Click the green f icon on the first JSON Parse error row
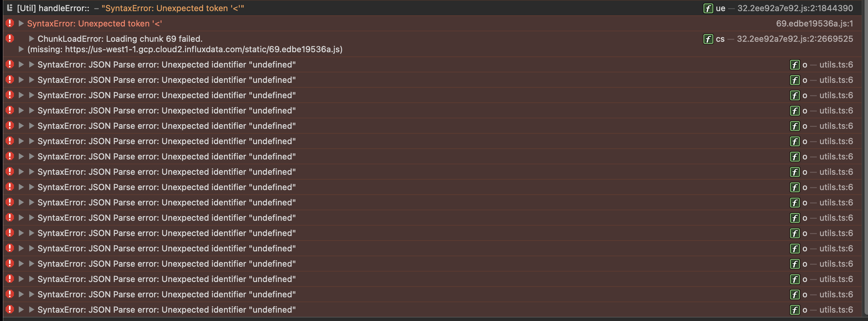Viewport: 868px width, 321px height. coord(795,64)
